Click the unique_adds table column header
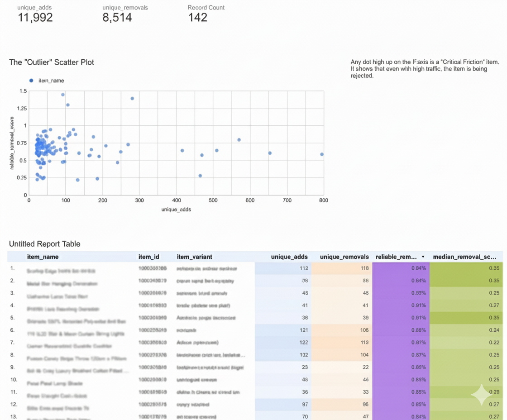 (289, 257)
